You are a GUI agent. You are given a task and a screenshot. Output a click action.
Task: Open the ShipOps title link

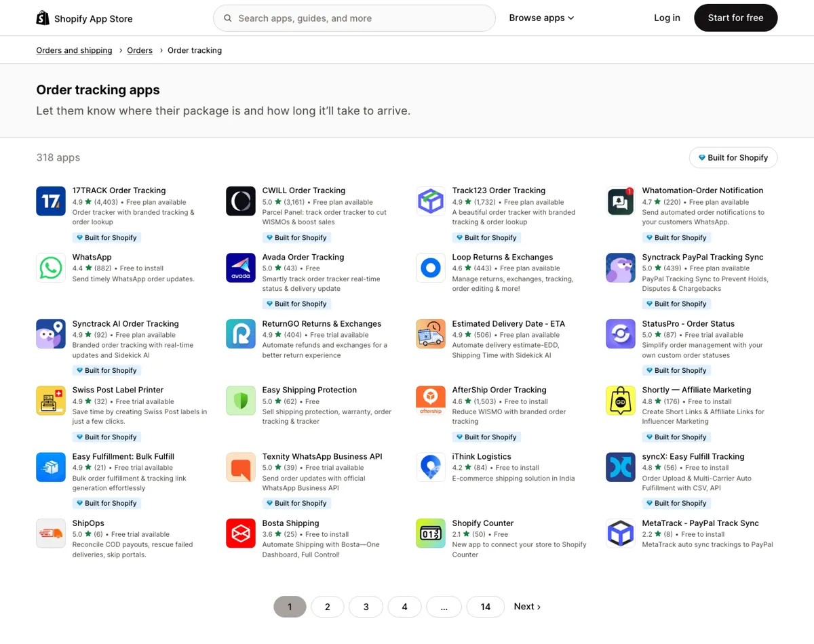[88, 523]
